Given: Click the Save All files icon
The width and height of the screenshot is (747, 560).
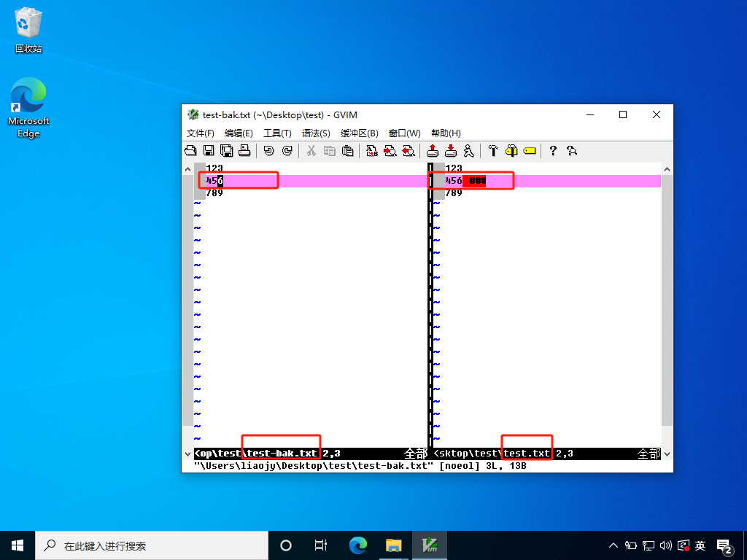Looking at the screenshot, I should click(226, 151).
